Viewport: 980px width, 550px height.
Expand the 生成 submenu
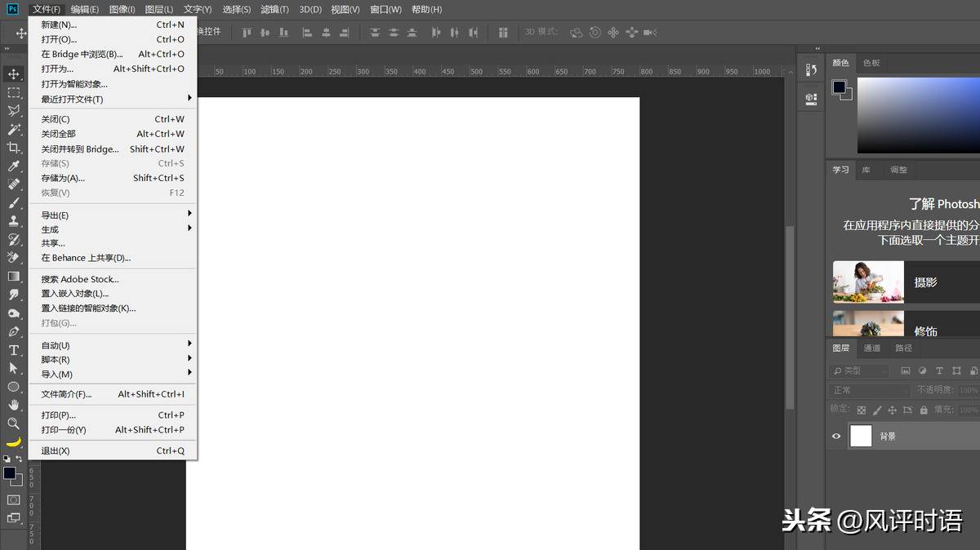tap(114, 229)
